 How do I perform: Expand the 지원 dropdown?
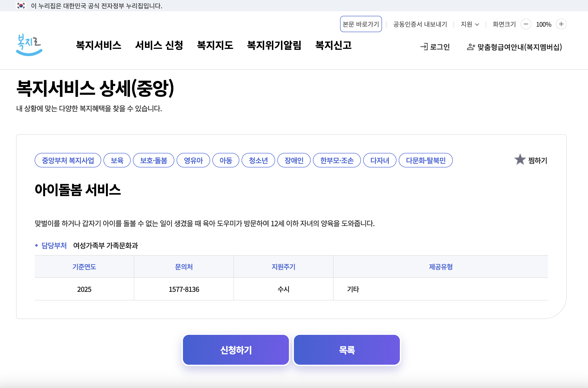[x=470, y=24]
